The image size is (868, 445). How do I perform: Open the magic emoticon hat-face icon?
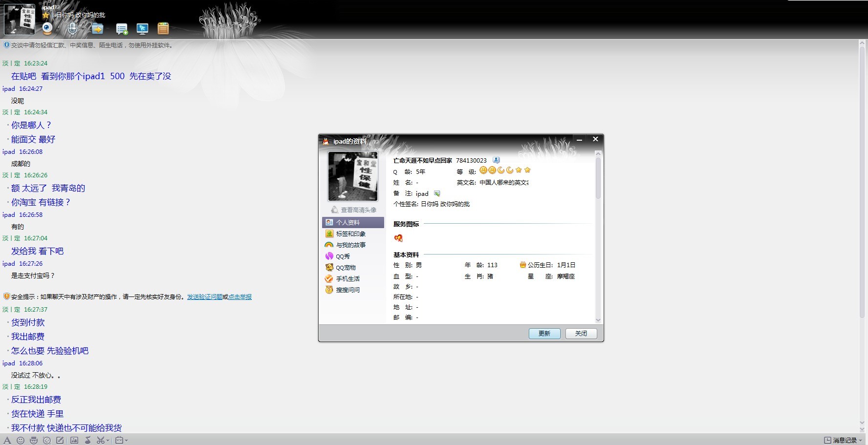pyautogui.click(x=34, y=440)
